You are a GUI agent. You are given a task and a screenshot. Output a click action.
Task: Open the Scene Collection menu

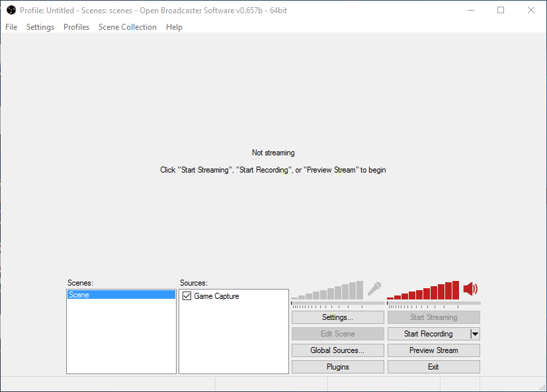coord(128,27)
